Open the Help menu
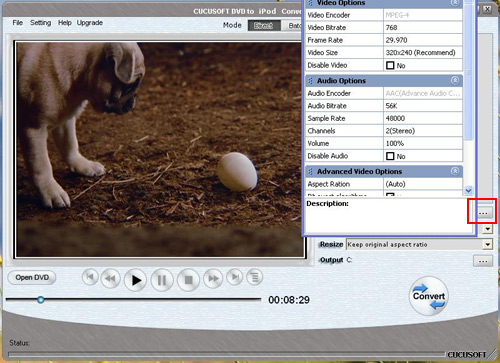This screenshot has width=500, height=363. [65, 23]
